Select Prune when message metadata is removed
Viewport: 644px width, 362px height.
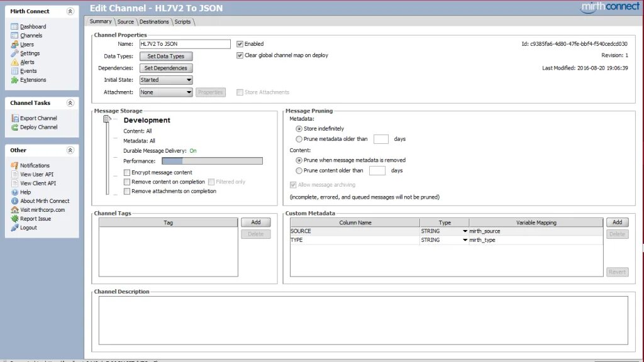pyautogui.click(x=299, y=160)
